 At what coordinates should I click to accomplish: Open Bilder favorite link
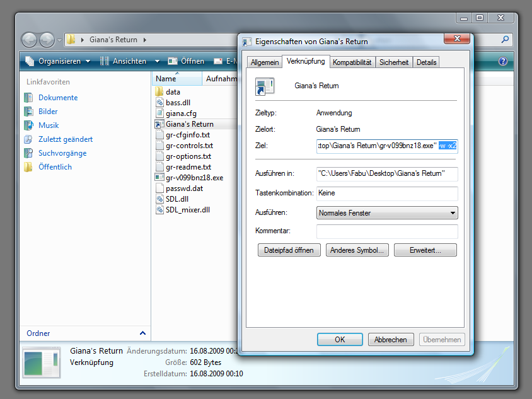click(x=48, y=112)
